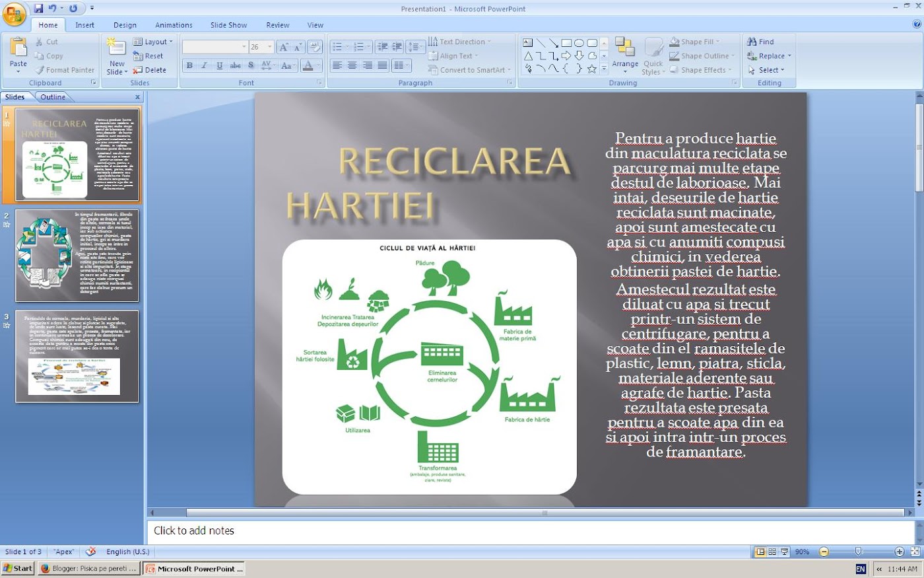The image size is (924, 578).
Task: Open the Change Case dropdown
Action: click(x=287, y=65)
